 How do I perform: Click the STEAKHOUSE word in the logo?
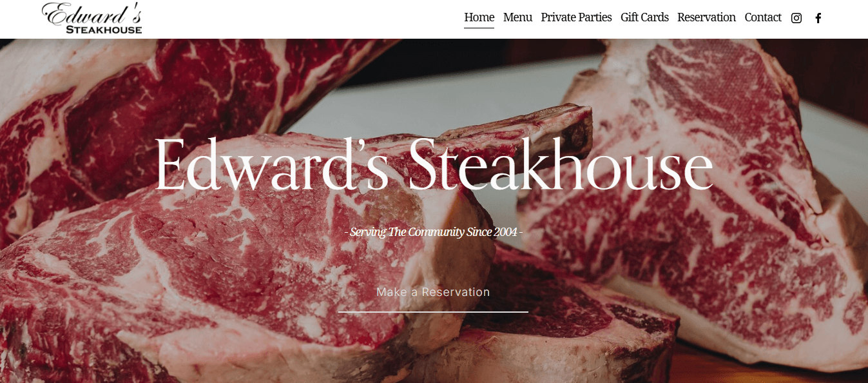click(x=104, y=29)
